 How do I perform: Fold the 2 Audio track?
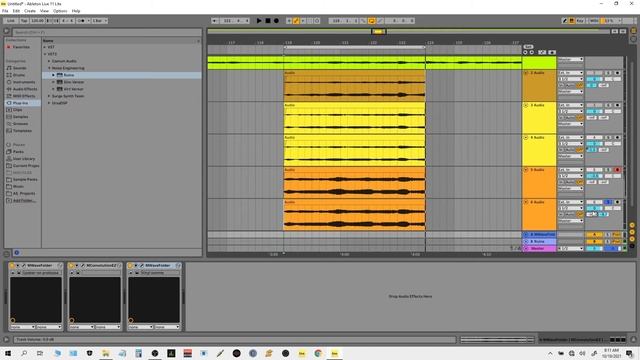[x=526, y=73]
